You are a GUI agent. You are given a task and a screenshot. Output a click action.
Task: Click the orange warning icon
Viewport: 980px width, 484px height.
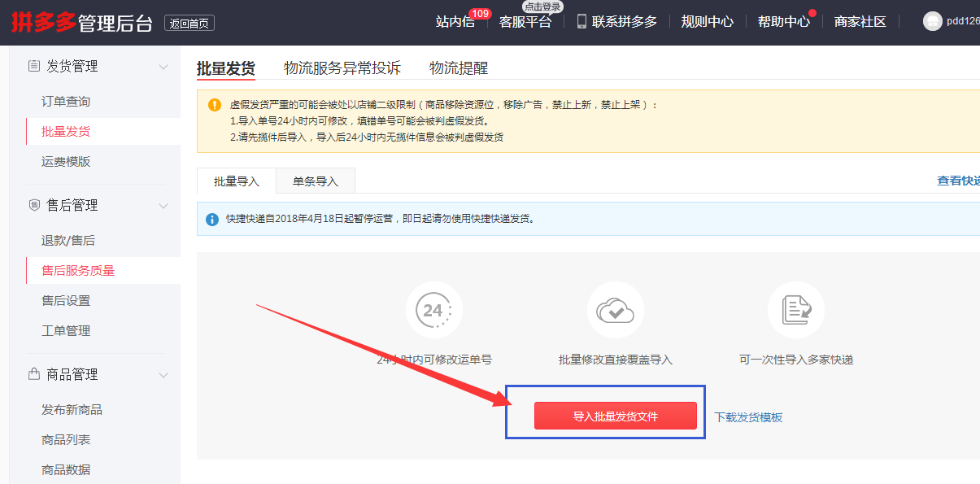point(215,105)
